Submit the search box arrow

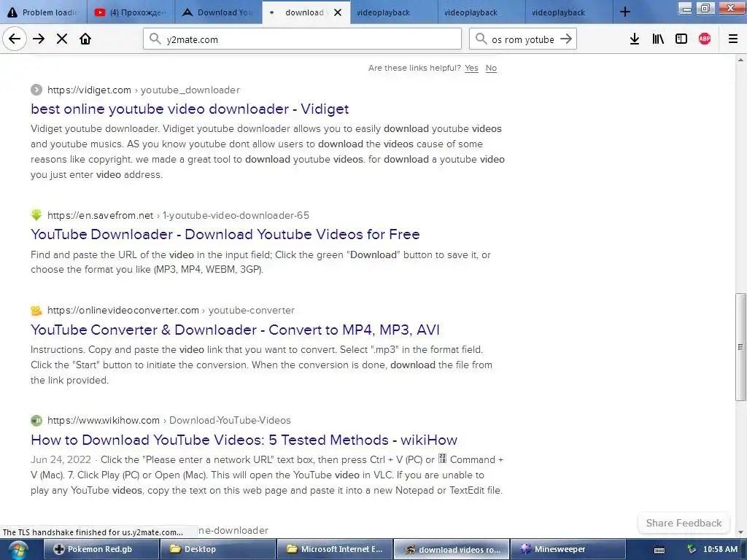[x=566, y=39]
